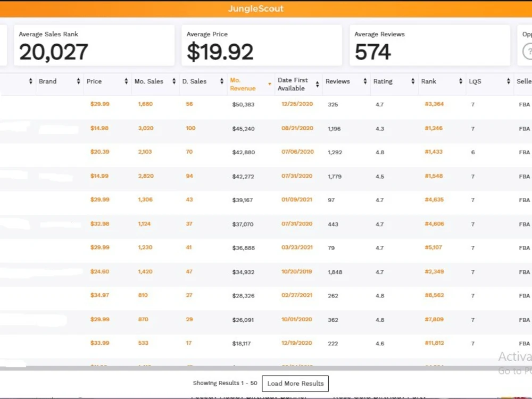
Task: Click price $33.99
Action: [100, 343]
